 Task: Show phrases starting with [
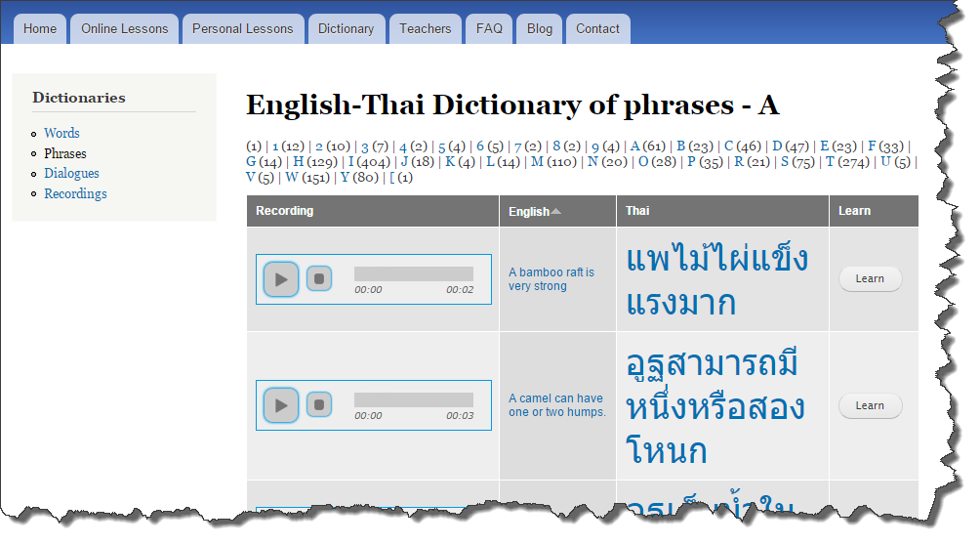[x=392, y=178]
